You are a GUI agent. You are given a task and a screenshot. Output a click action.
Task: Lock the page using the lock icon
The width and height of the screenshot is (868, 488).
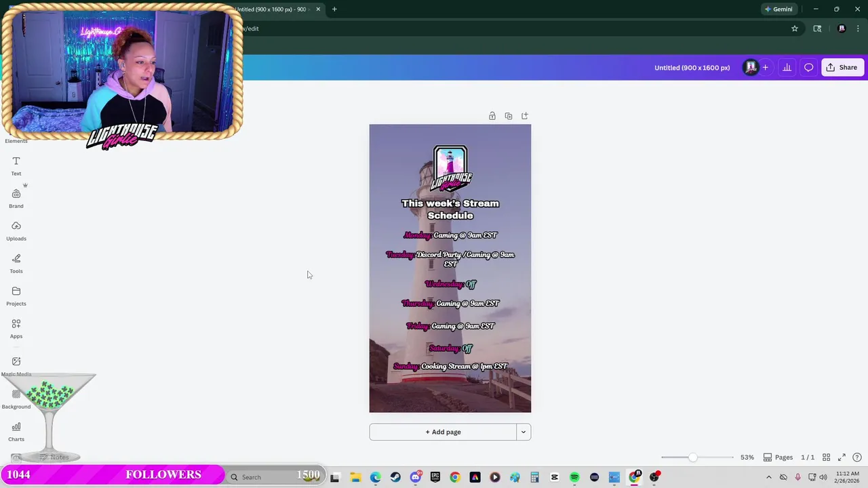tap(492, 116)
